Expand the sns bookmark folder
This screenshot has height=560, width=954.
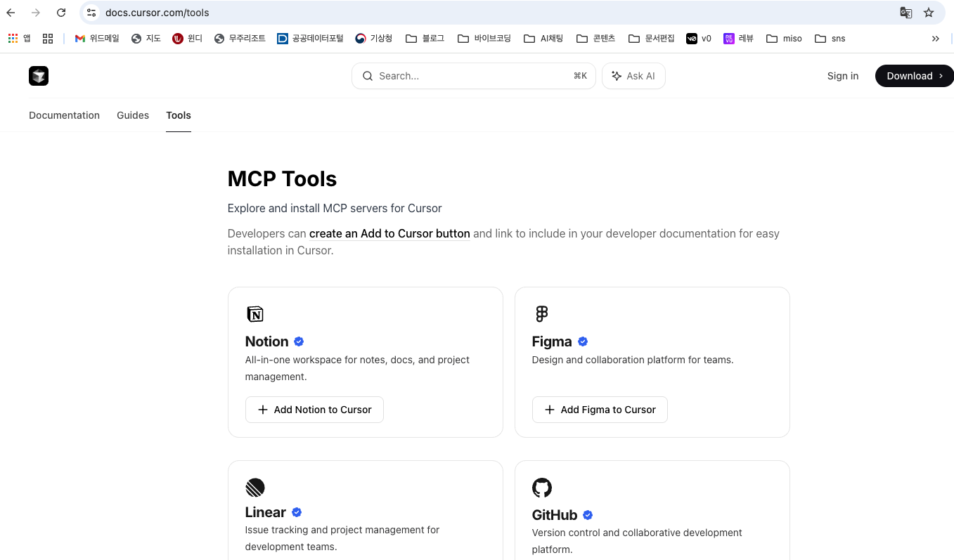(x=830, y=39)
